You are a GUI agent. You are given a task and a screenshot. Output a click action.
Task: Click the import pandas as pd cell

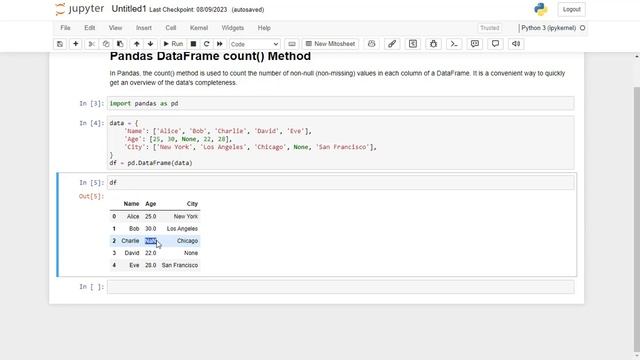(x=340, y=103)
